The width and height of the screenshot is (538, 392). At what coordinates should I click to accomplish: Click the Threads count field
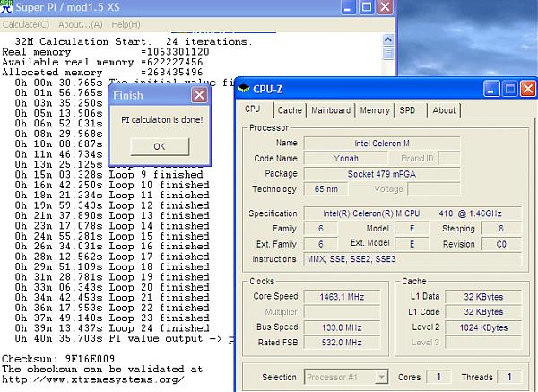point(509,377)
